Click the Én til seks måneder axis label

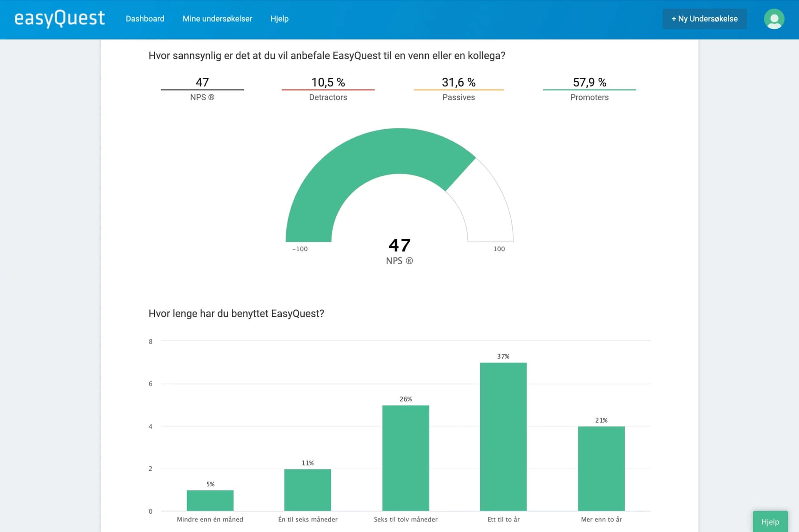pyautogui.click(x=308, y=519)
